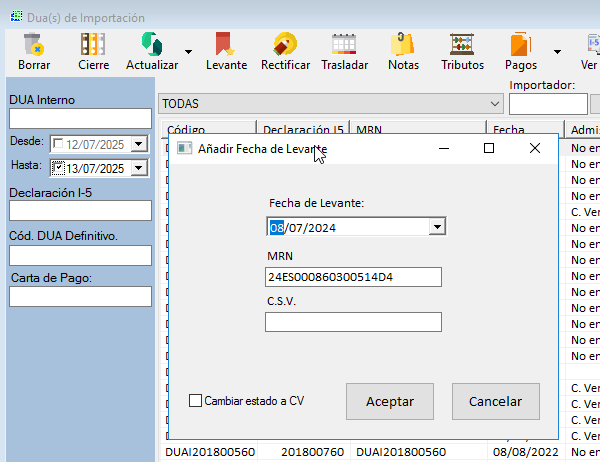The width and height of the screenshot is (600, 462).
Task: Expand the Fecha de Levante date dropdown
Action: (x=436, y=227)
